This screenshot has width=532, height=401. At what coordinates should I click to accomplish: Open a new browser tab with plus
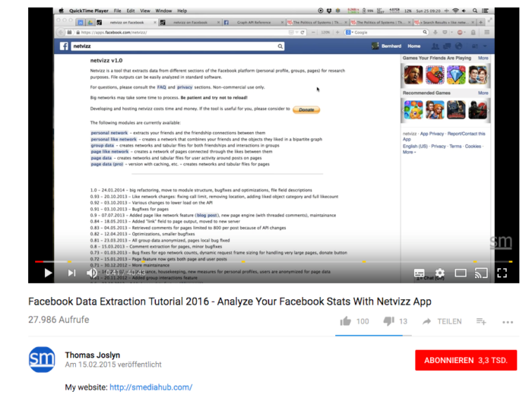(480, 22)
